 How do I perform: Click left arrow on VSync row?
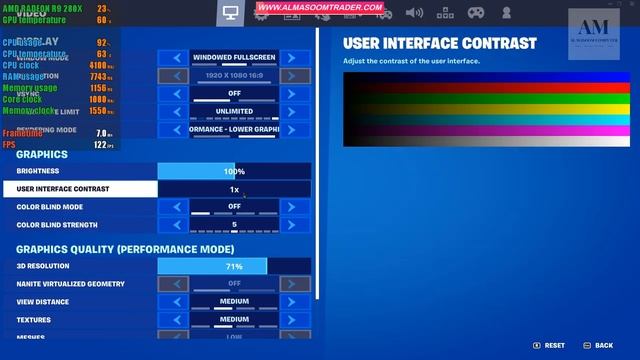pos(173,94)
